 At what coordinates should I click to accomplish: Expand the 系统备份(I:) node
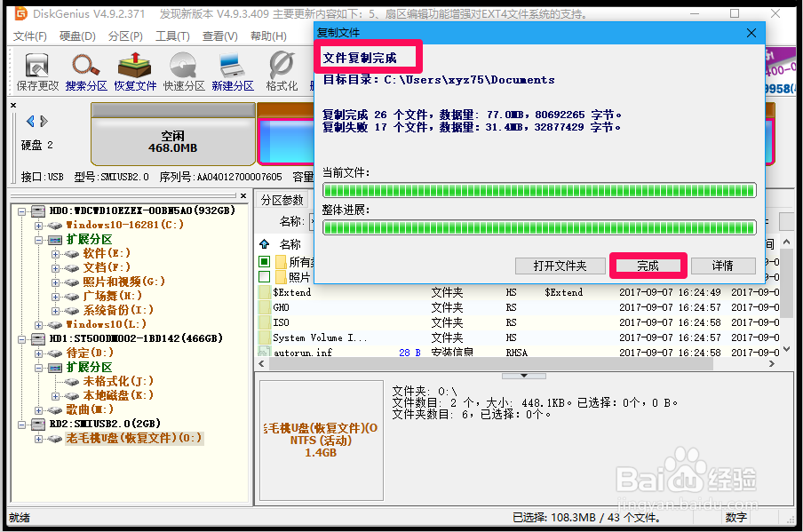[55, 311]
